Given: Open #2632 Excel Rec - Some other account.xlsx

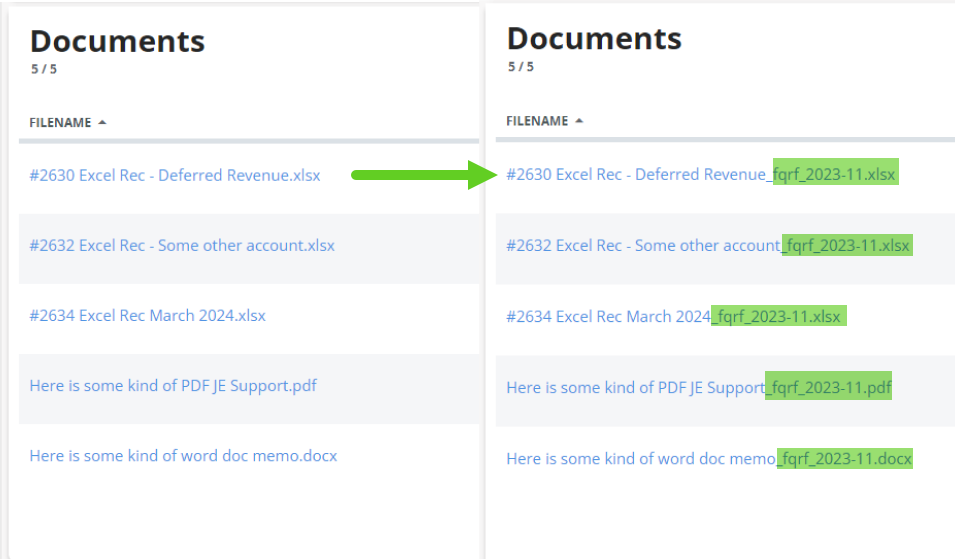Looking at the screenshot, I should coord(182,245).
